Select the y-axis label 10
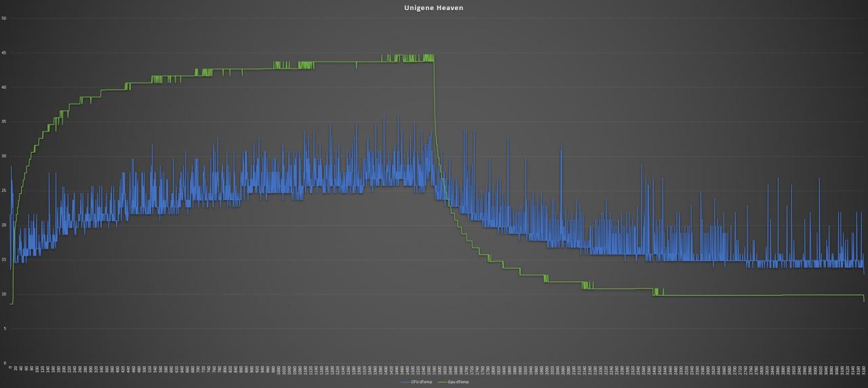 4,294
